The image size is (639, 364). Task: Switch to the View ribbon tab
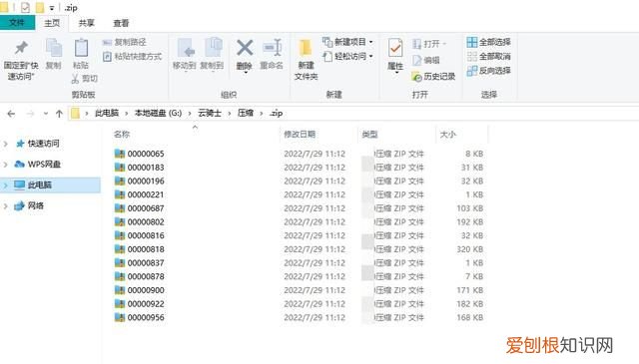[121, 23]
